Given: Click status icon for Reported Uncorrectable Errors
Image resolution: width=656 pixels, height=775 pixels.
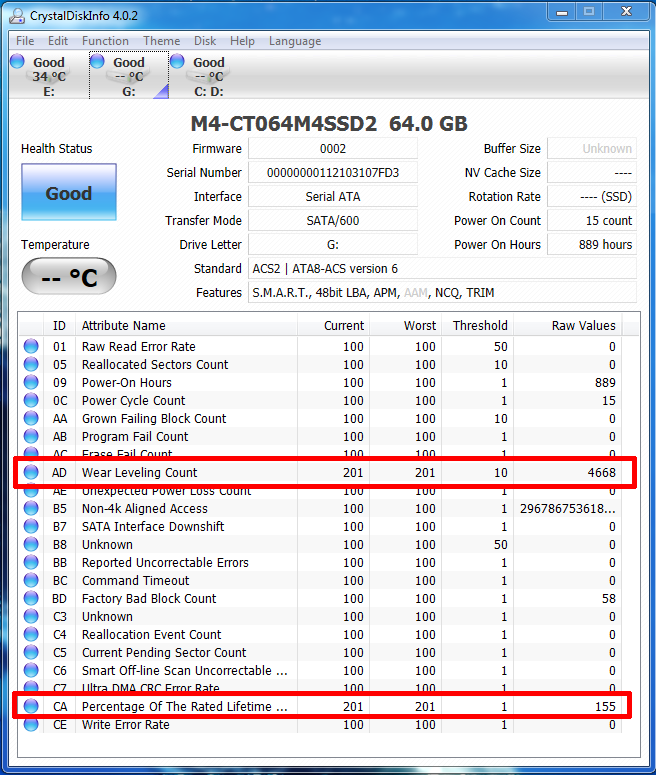Looking at the screenshot, I should (x=31, y=562).
